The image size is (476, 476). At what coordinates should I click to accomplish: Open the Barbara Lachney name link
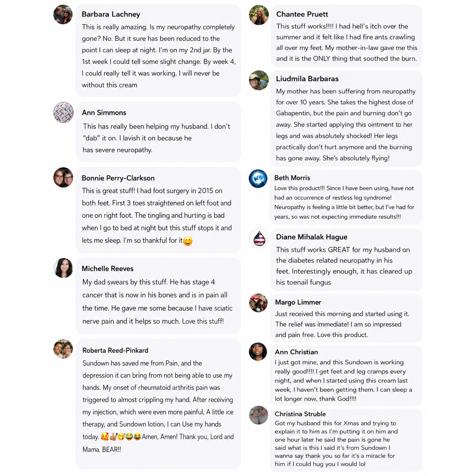111,14
